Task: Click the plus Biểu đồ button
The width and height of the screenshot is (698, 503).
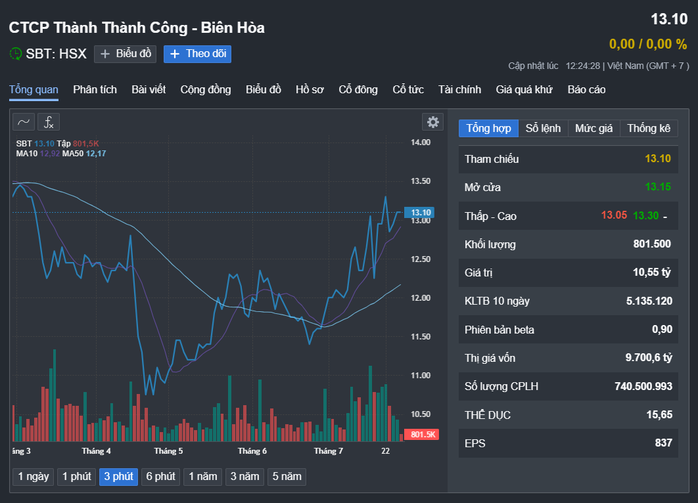Action: point(125,54)
